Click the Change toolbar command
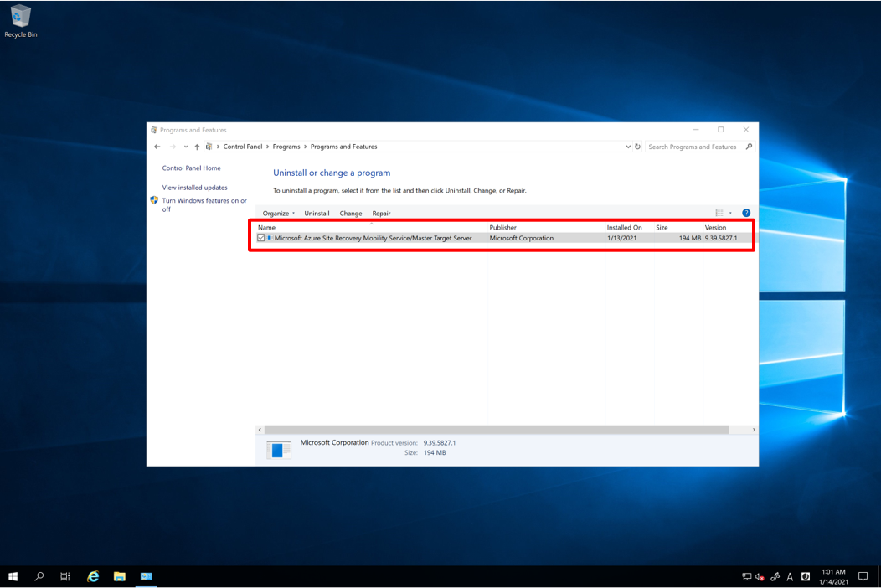The height and width of the screenshot is (588, 881). [x=351, y=214]
